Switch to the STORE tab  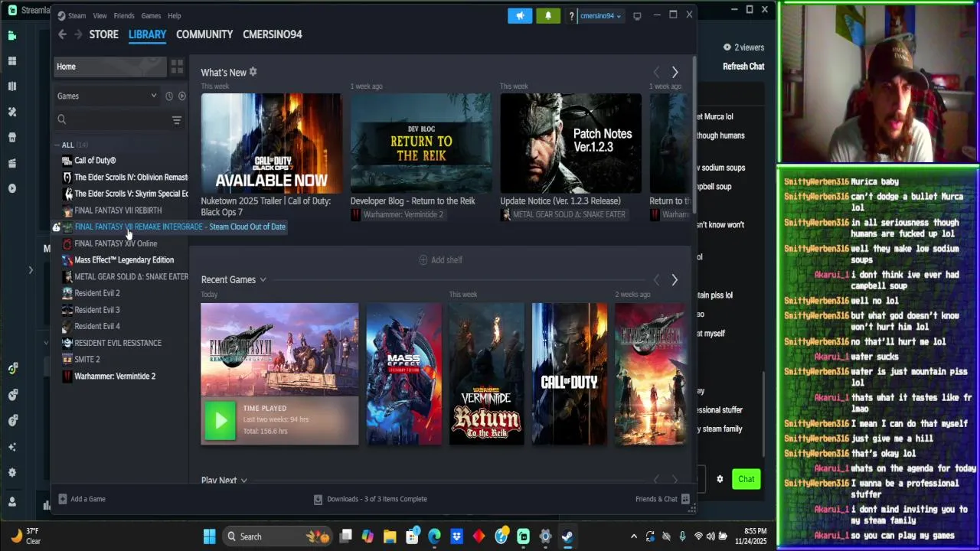103,34
